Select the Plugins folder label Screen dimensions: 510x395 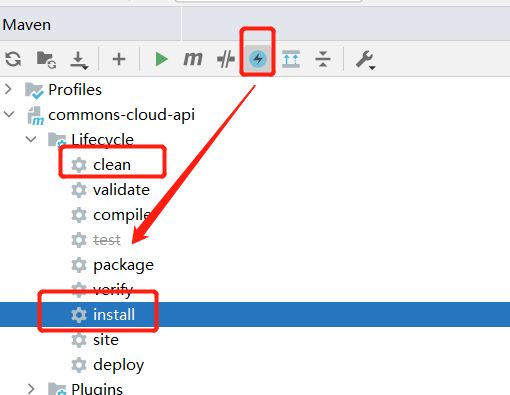97,389
